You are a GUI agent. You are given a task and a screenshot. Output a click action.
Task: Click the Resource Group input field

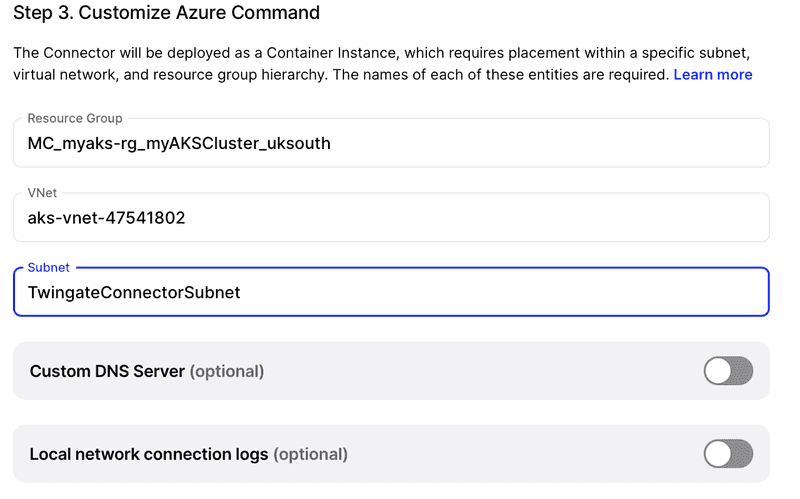tap(391, 143)
